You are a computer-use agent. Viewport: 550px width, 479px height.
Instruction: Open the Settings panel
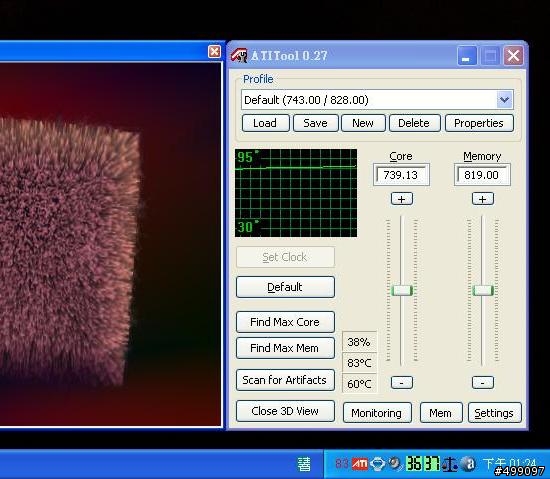pyautogui.click(x=494, y=413)
